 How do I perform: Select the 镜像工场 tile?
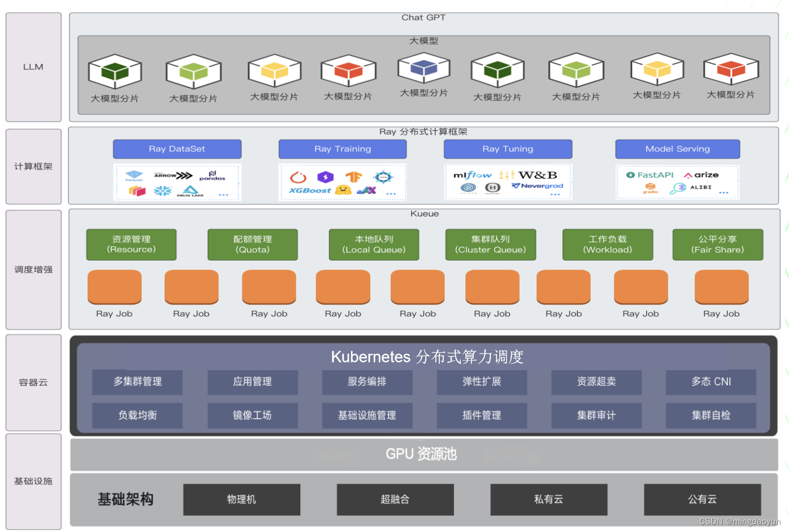(x=252, y=415)
